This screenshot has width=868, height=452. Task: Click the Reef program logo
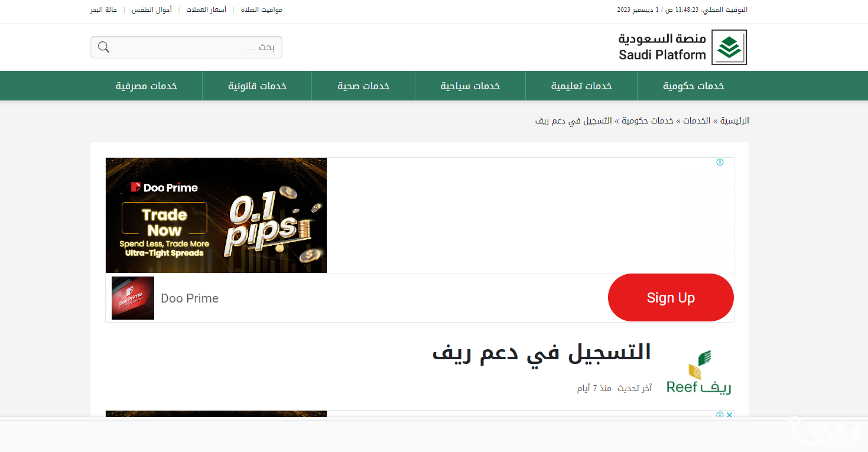tap(699, 372)
